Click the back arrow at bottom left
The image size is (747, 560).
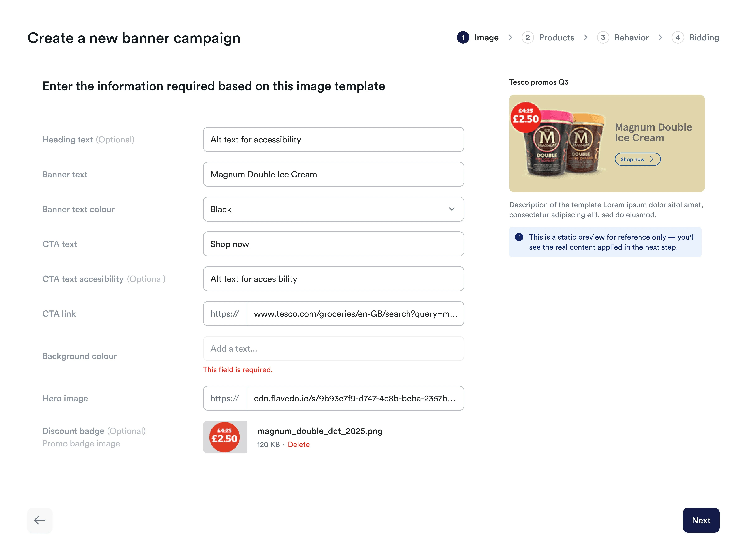click(x=40, y=520)
